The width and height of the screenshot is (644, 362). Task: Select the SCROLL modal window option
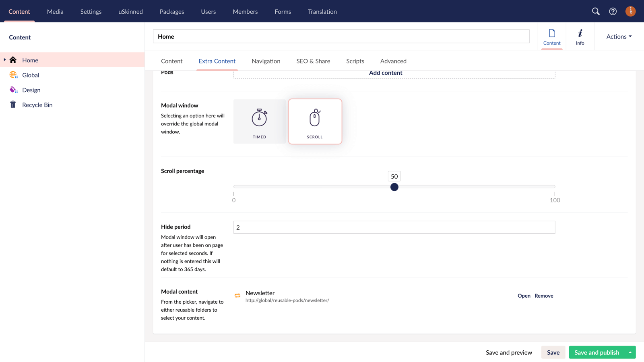click(315, 121)
